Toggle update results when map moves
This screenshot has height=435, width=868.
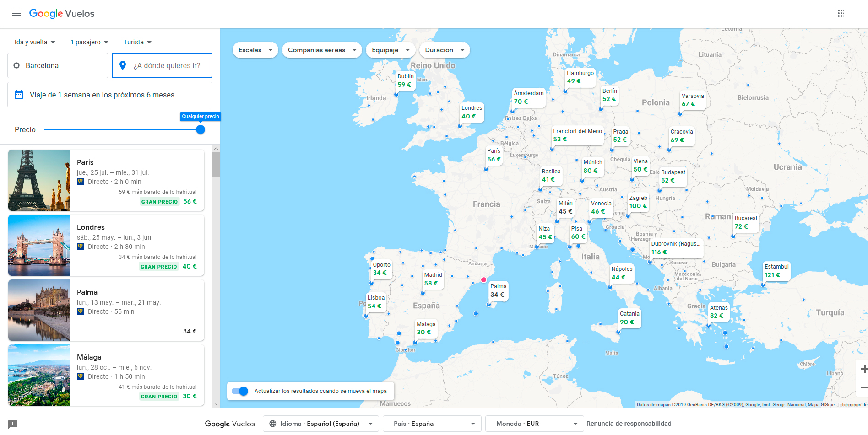pos(240,391)
